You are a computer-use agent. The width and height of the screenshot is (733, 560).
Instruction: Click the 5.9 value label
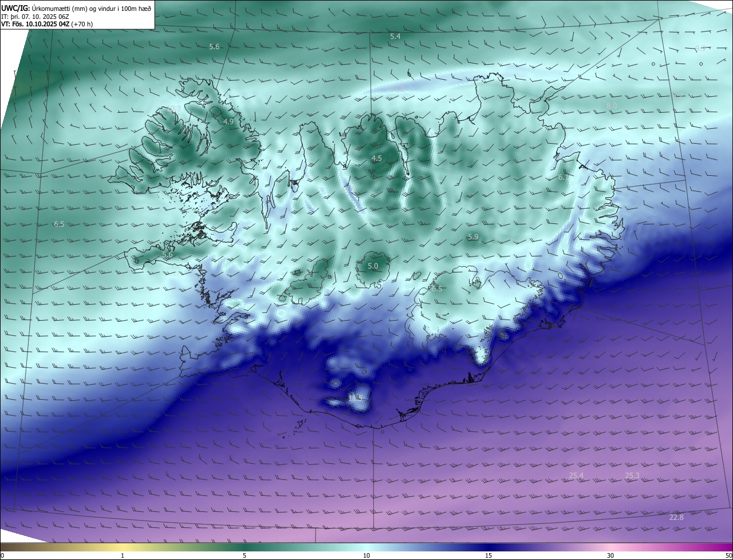(x=473, y=237)
